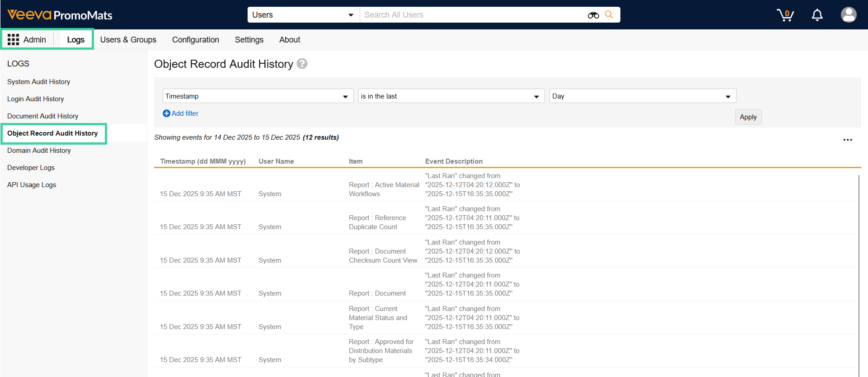Click 'Report : Reference Duplicate Count' item
Image resolution: width=868 pixels, height=377 pixels.
coord(377,222)
